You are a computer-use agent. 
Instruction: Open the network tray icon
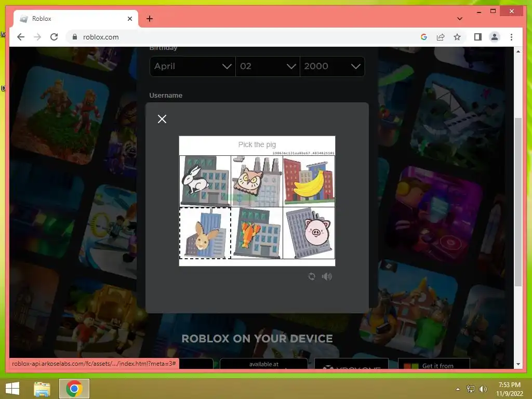coord(471,389)
